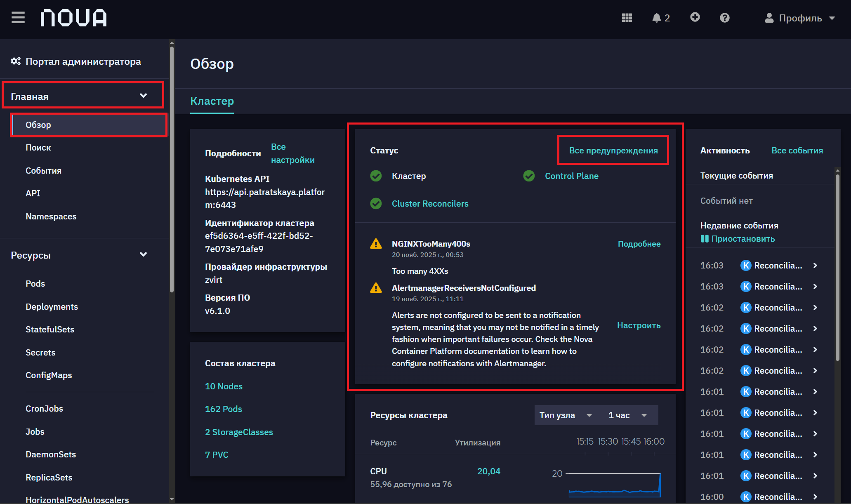This screenshot has height=504, width=851.
Task: Click Все настройки link in Подробности
Action: click(292, 153)
